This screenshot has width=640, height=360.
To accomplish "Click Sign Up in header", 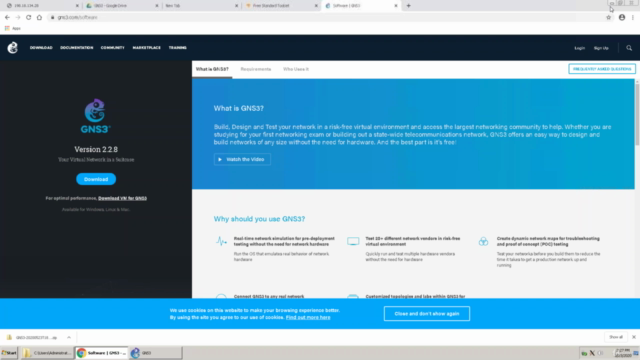I will tap(601, 48).
